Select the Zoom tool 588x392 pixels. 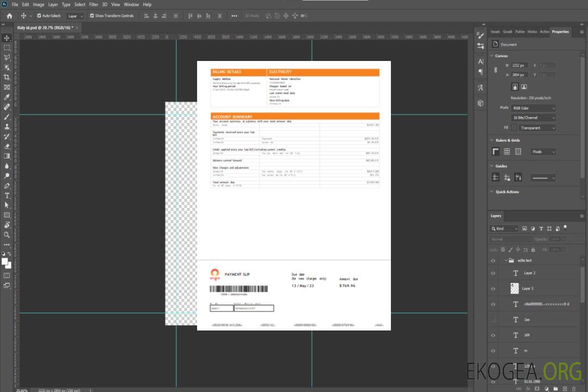(7, 235)
